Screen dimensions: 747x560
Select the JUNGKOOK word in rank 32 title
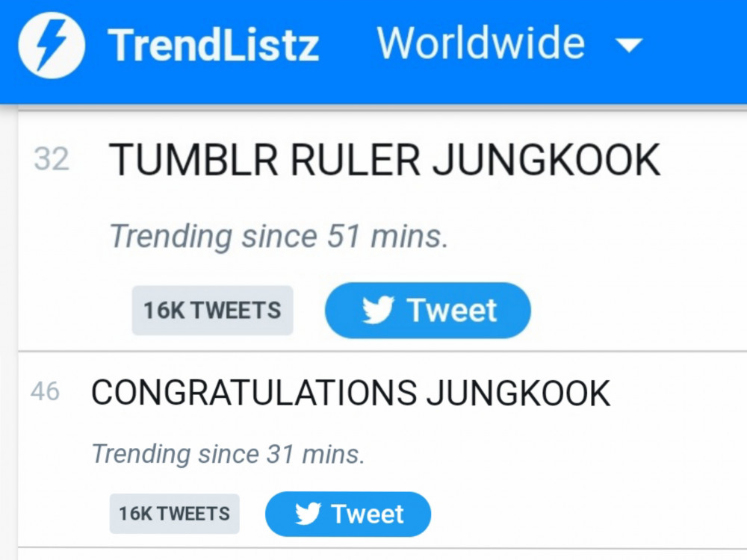[x=546, y=160]
